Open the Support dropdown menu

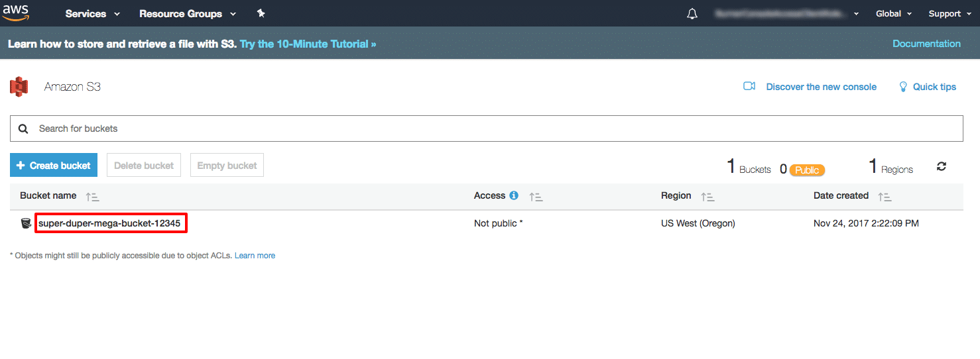[x=950, y=14]
